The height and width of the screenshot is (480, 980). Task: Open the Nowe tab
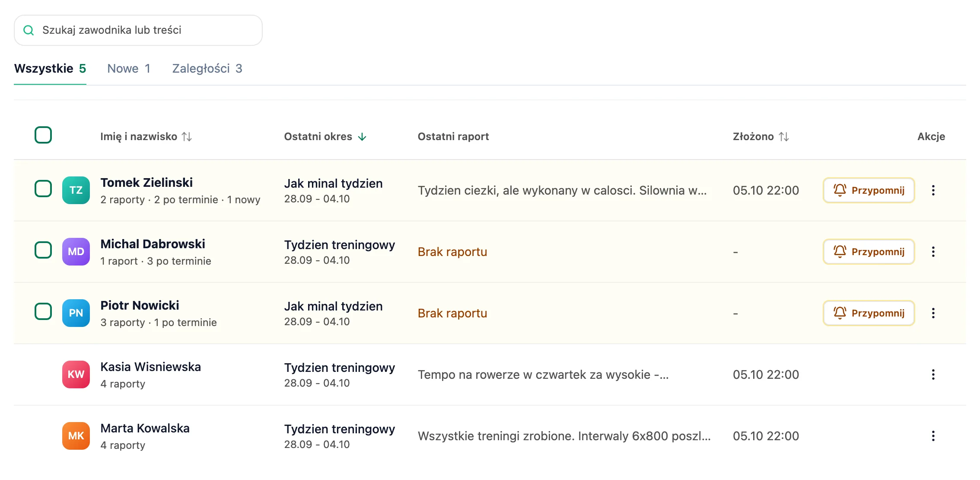(129, 68)
